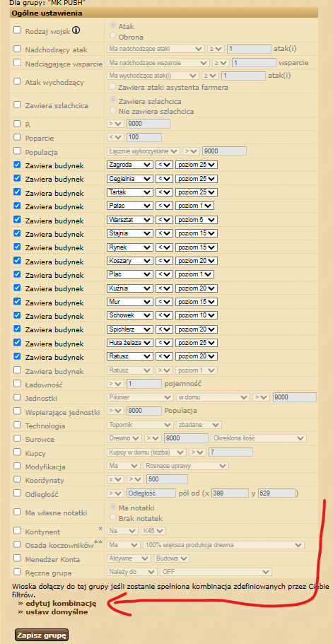Enable the Rodzaj wojsk filter checkbox
This screenshot has width=333, height=644.
pos(17,30)
